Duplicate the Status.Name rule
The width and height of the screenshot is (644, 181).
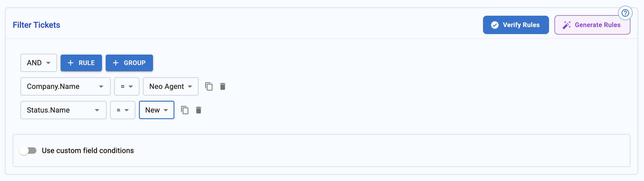click(x=185, y=110)
